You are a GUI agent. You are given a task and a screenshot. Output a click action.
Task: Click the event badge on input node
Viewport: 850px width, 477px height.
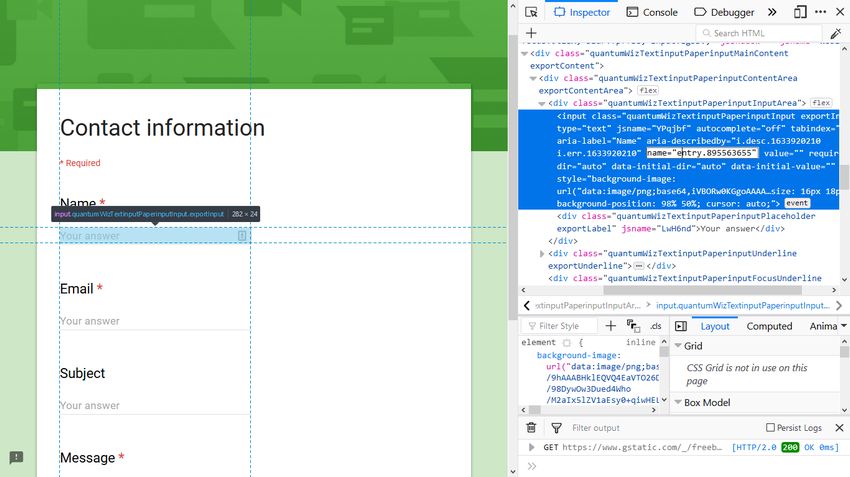(x=797, y=203)
